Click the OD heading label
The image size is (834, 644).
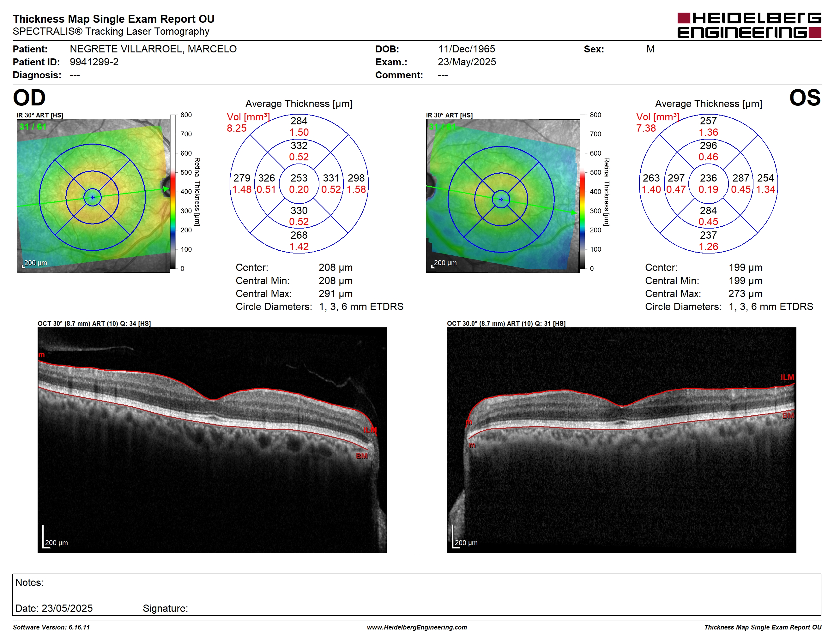pos(29,98)
